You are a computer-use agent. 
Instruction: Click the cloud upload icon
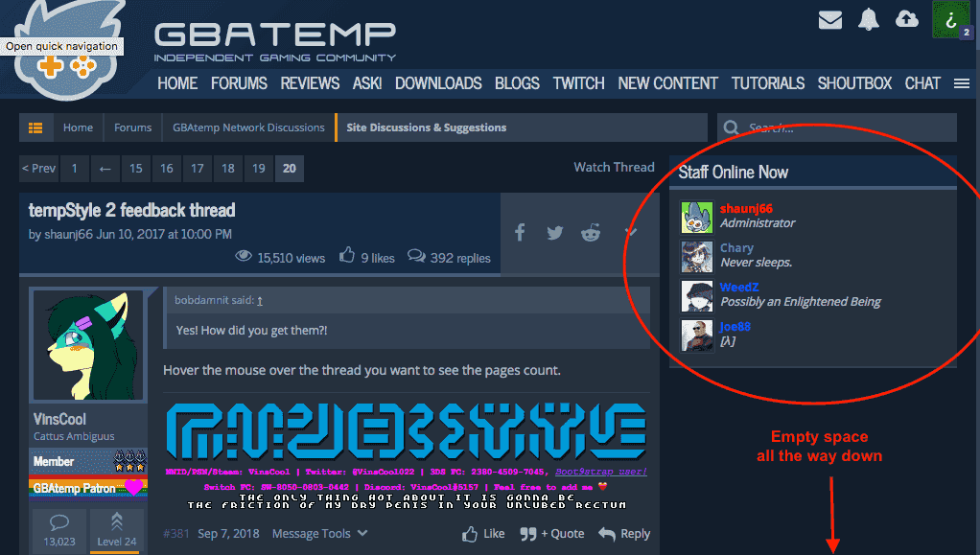tap(907, 19)
